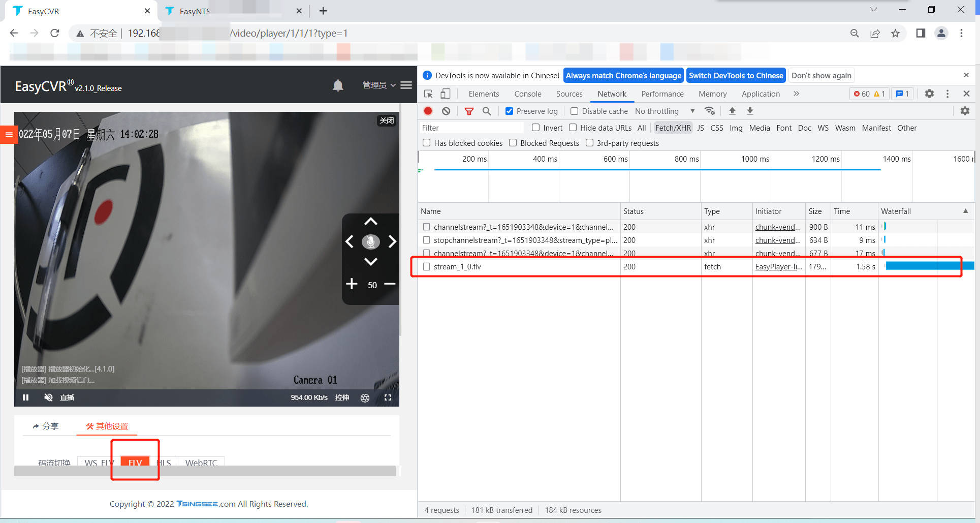Toggle DevTools device toolbar
This screenshot has width=980, height=523.
pyautogui.click(x=445, y=94)
